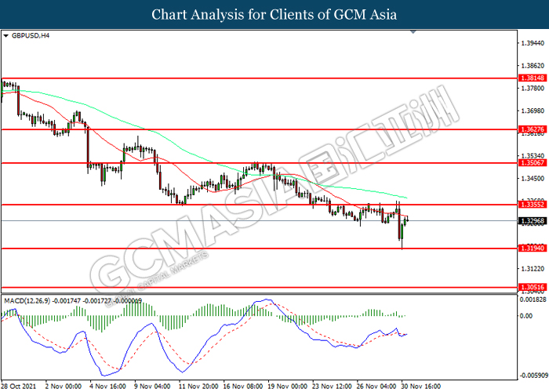Select the 1.31940 support price label
Screen dimensions: 549x392
[533, 249]
